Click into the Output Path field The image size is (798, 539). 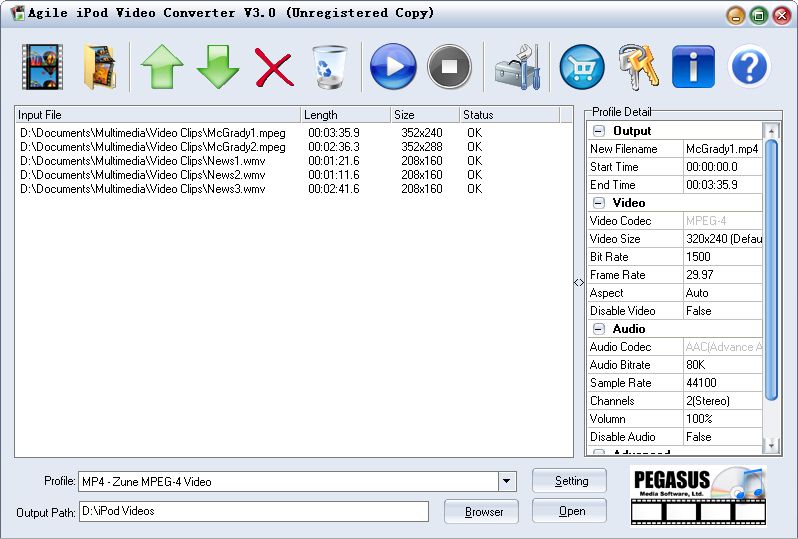click(253, 511)
